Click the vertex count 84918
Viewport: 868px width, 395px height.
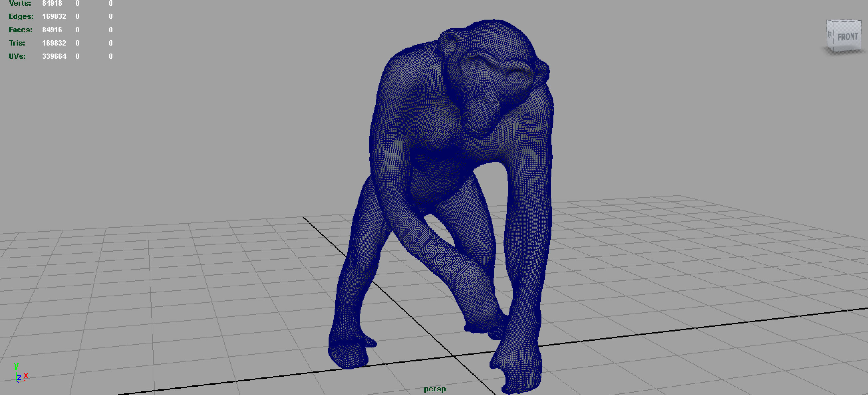pos(52,3)
